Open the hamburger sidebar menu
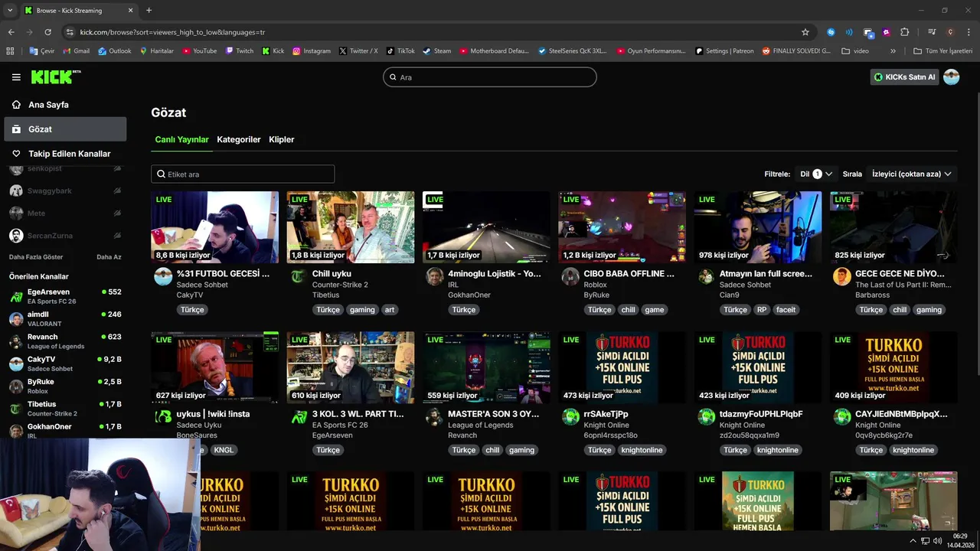Image resolution: width=980 pixels, height=551 pixels. [x=16, y=77]
